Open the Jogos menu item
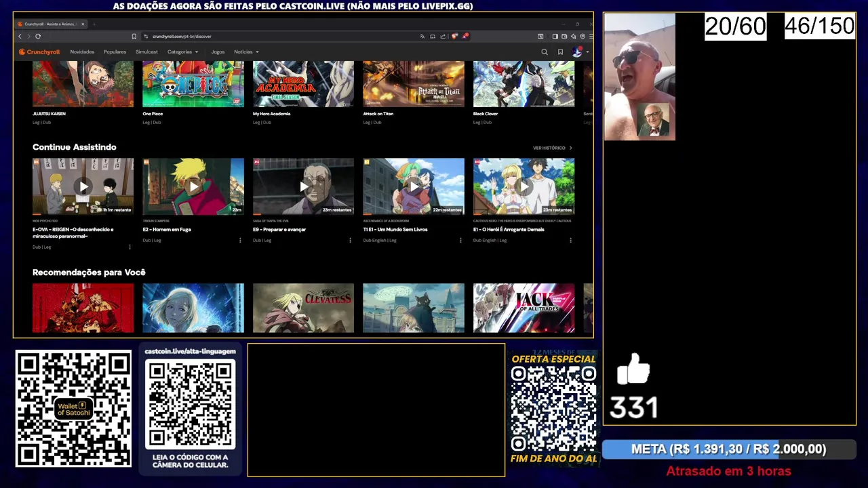Screen dimensions: 868x488 coord(218,52)
